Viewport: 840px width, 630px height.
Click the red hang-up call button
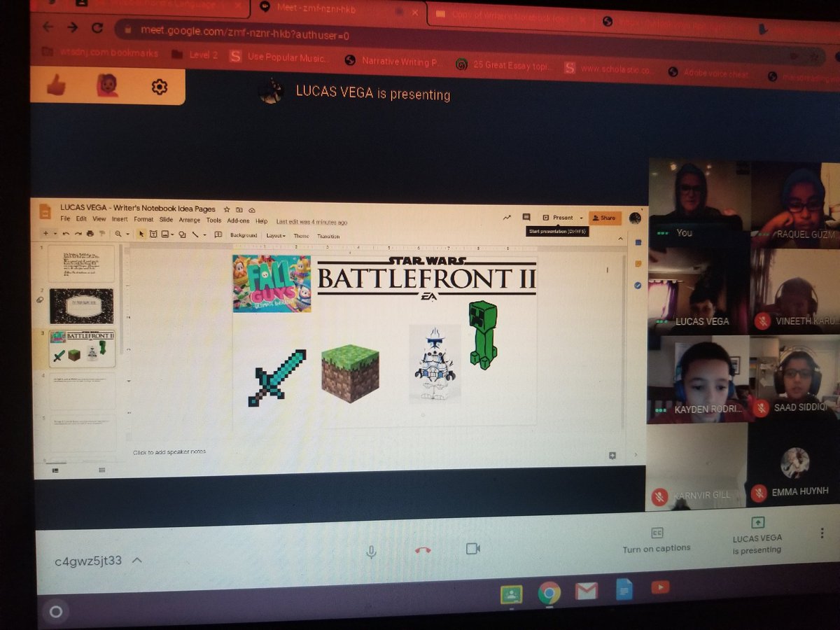coord(422,550)
